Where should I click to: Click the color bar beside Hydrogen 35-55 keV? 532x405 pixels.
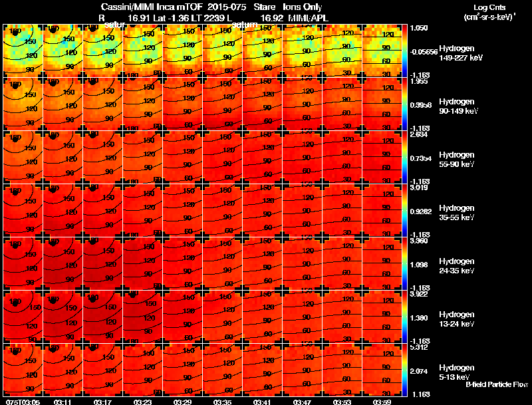(x=404, y=210)
